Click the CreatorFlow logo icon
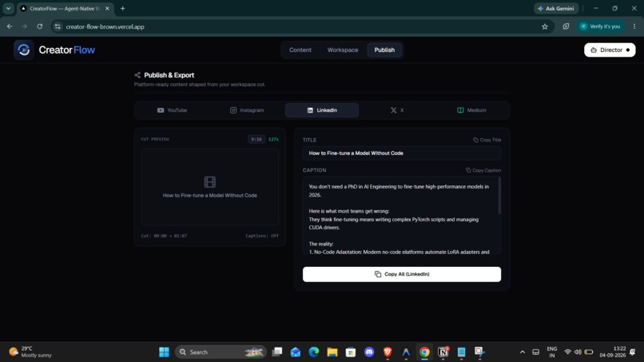This screenshot has height=362, width=644. [x=24, y=50]
